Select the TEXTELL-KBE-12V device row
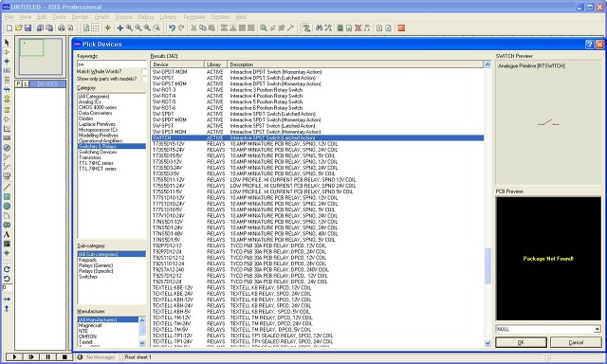 (318, 287)
